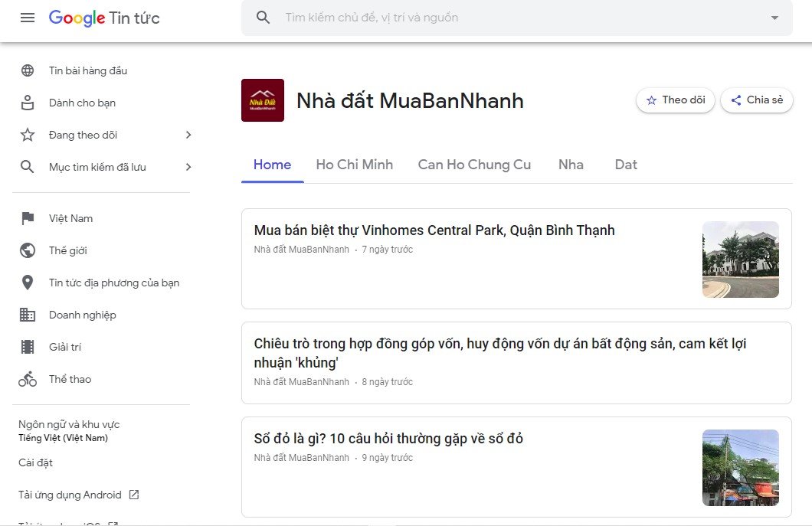Select the Thế giới world icon
812x526 pixels.
pyautogui.click(x=28, y=250)
